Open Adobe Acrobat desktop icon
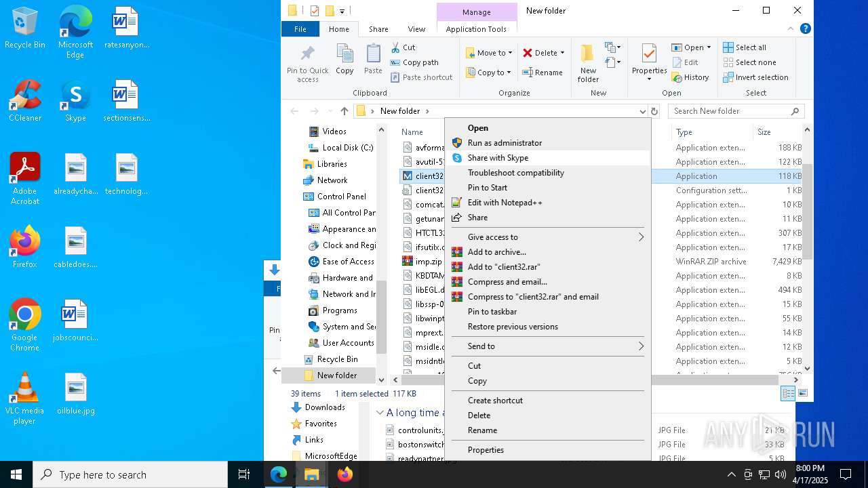 point(25,179)
